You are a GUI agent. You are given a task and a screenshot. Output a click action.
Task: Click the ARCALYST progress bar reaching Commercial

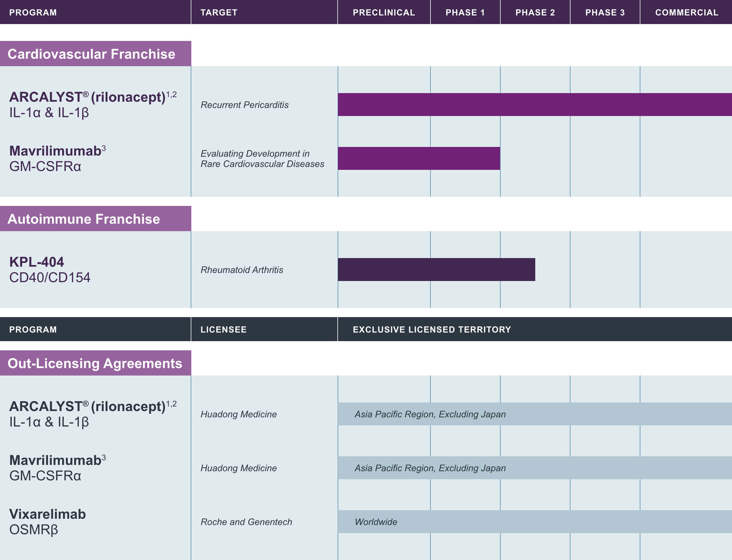click(535, 104)
